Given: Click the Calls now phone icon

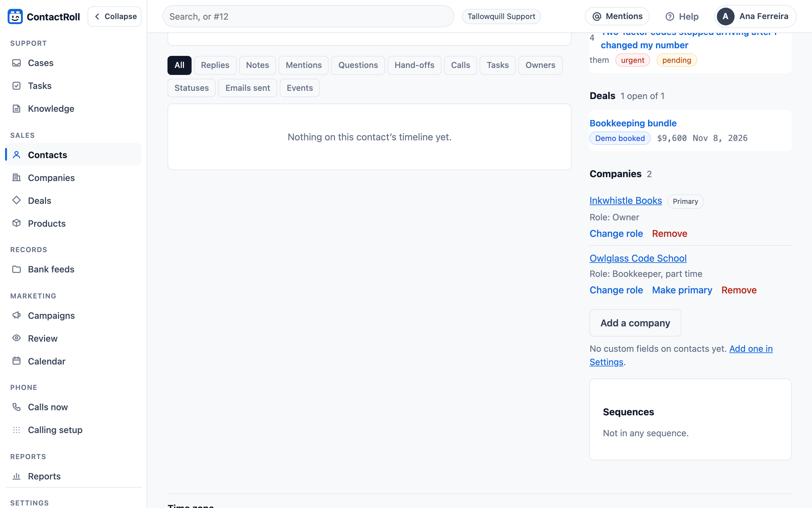Looking at the screenshot, I should pos(16,407).
